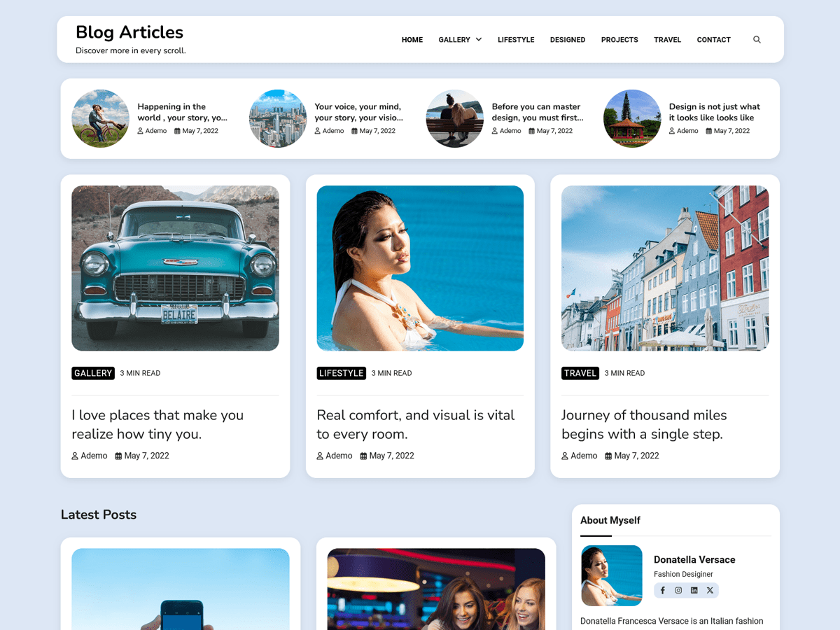840x630 pixels.
Task: Click the TRAVEL tag on the buildings article
Action: pos(580,373)
